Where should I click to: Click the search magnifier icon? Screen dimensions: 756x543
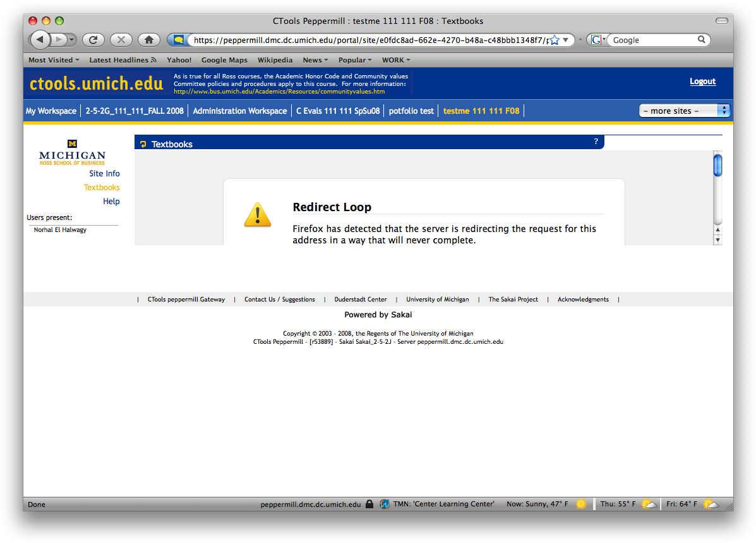701,40
